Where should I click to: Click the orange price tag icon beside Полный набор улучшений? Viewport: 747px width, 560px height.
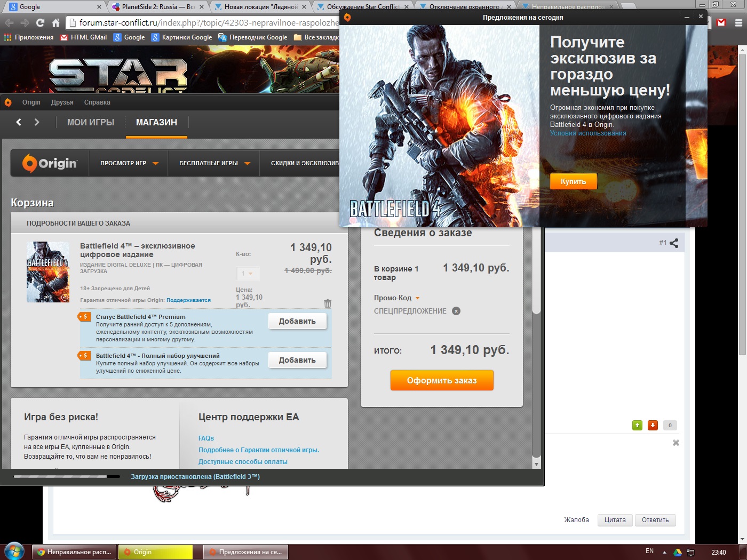(84, 356)
